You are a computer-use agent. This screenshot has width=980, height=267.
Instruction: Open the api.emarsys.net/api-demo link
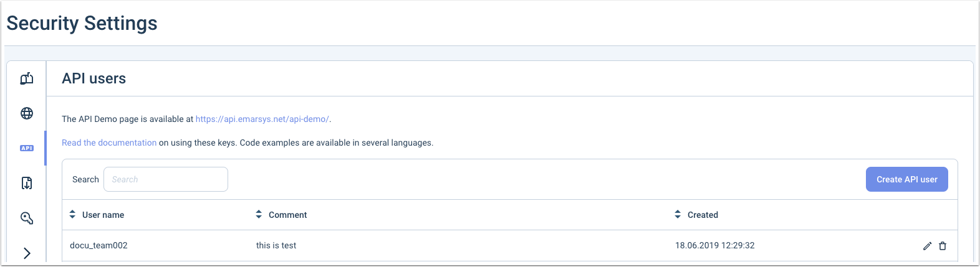(x=262, y=119)
